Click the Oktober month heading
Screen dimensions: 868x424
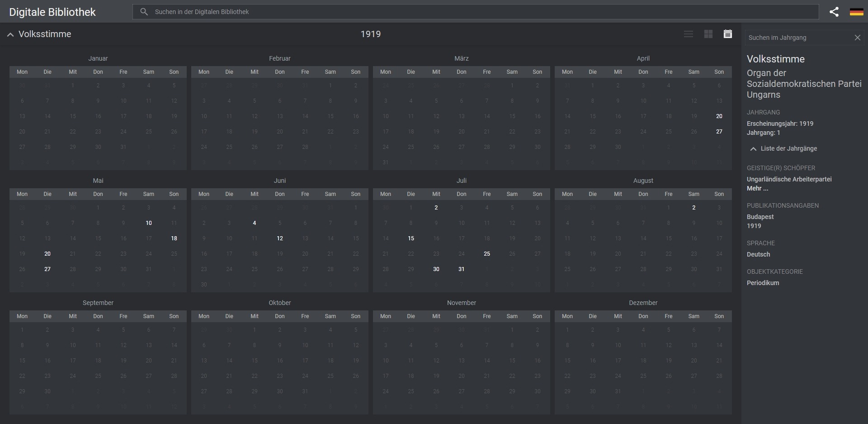pyautogui.click(x=280, y=303)
